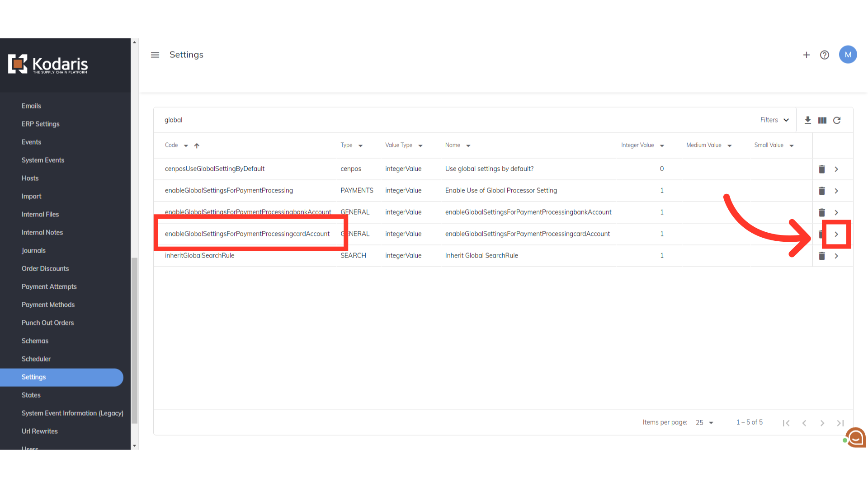The image size is (868, 488).
Task: Open enableGlobalSettingsForPaymentProcessingcardAccount details chevron
Action: pyautogui.click(x=836, y=234)
